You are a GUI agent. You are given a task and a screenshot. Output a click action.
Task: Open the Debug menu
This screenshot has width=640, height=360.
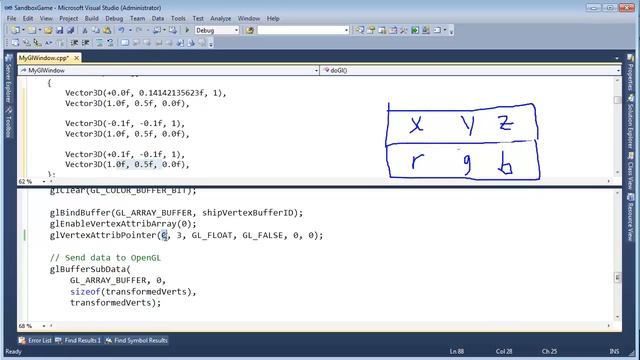[x=114, y=18]
